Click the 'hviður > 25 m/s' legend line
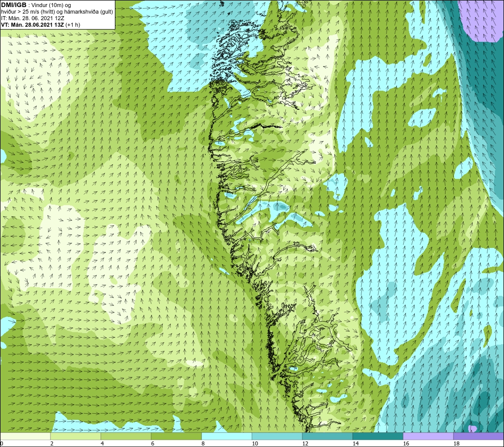Viewport: 504px width, 447px height. click(x=57, y=12)
